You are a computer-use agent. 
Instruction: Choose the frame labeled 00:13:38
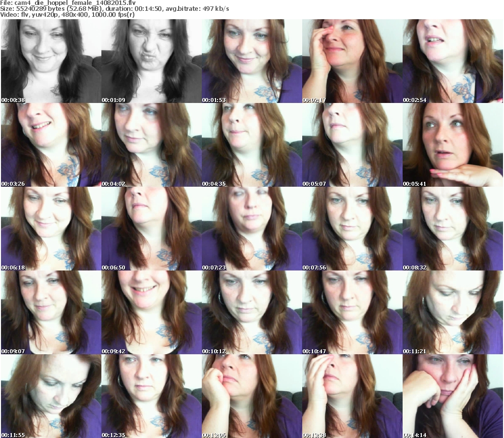pos(352,396)
